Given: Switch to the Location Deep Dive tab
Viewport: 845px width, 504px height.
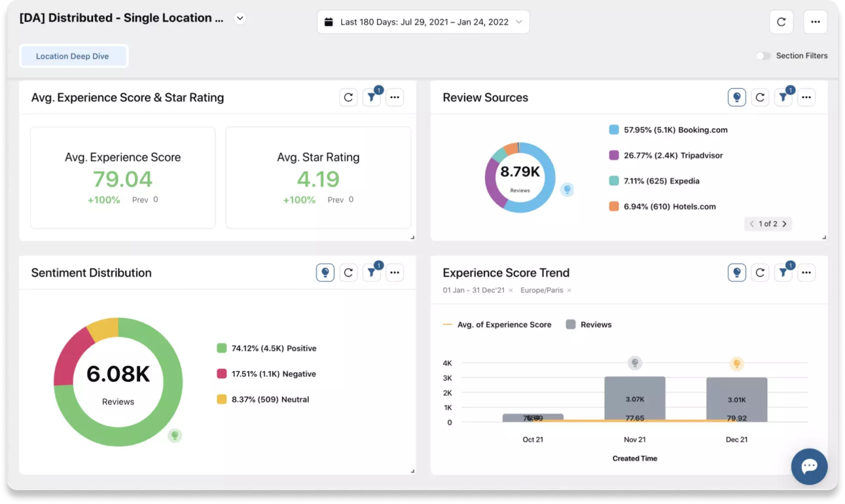Looking at the screenshot, I should [73, 56].
